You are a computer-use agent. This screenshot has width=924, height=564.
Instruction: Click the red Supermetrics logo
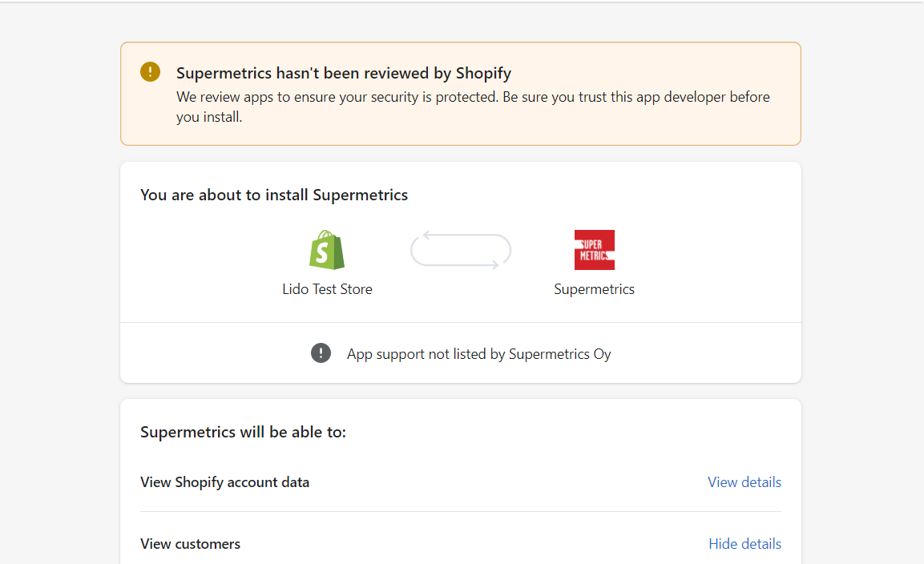(594, 250)
